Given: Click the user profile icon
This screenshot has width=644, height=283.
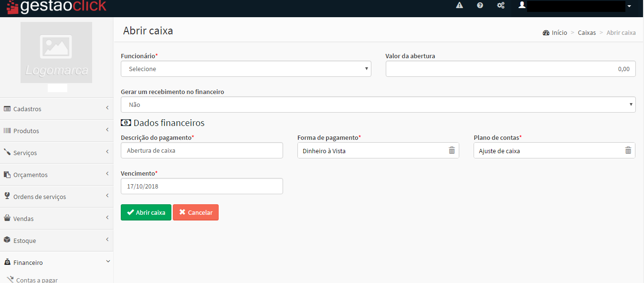Looking at the screenshot, I should pyautogui.click(x=522, y=5).
